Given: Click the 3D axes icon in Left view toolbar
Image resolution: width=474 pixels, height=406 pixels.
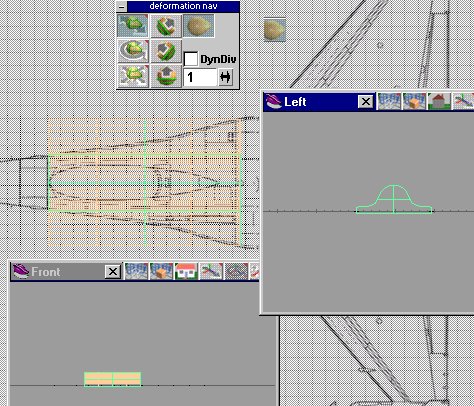Looking at the screenshot, I should point(464,101).
